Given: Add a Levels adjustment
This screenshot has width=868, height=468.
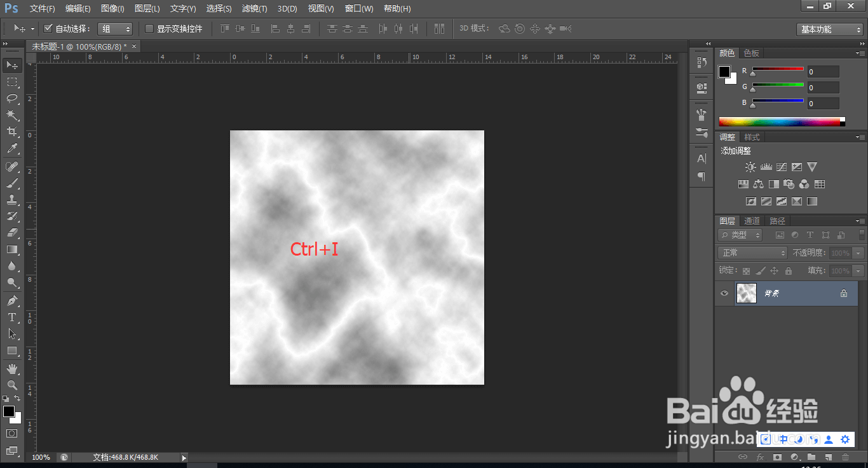Looking at the screenshot, I should click(766, 167).
